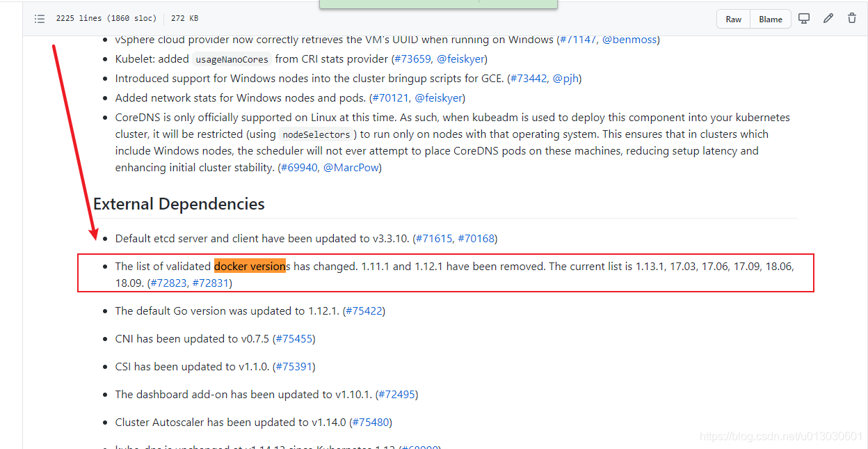Click the External Dependencies heading

pos(179,204)
